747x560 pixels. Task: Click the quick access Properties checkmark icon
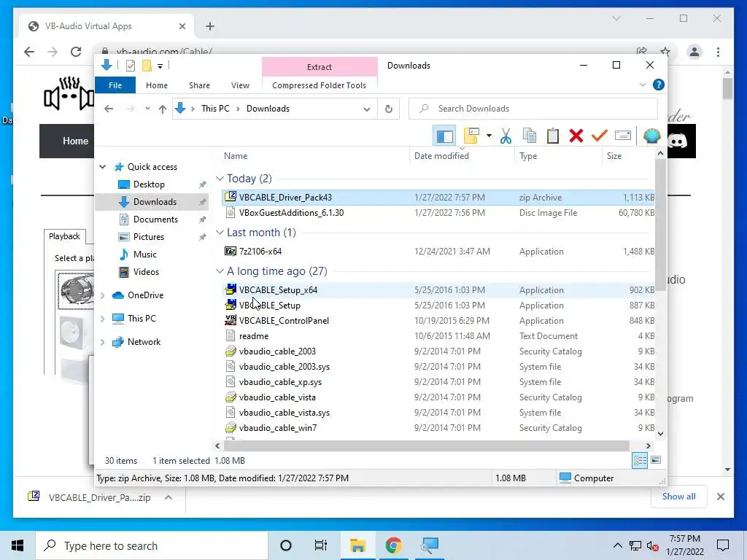[x=130, y=66]
